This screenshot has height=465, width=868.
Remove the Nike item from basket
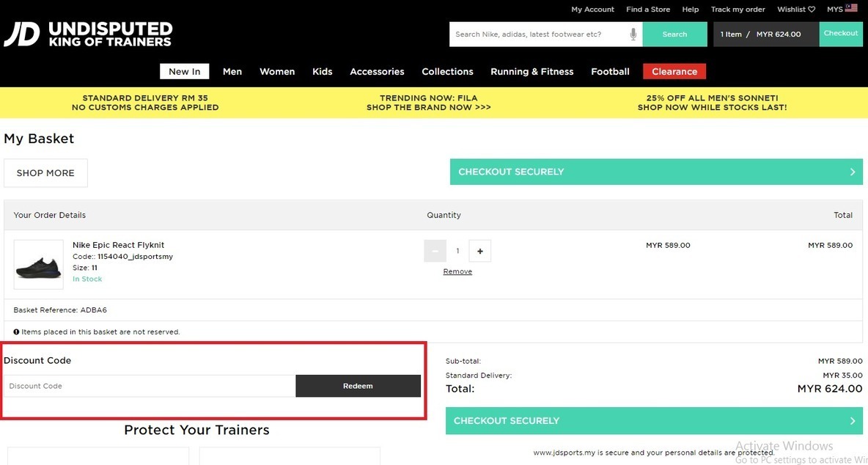point(457,271)
